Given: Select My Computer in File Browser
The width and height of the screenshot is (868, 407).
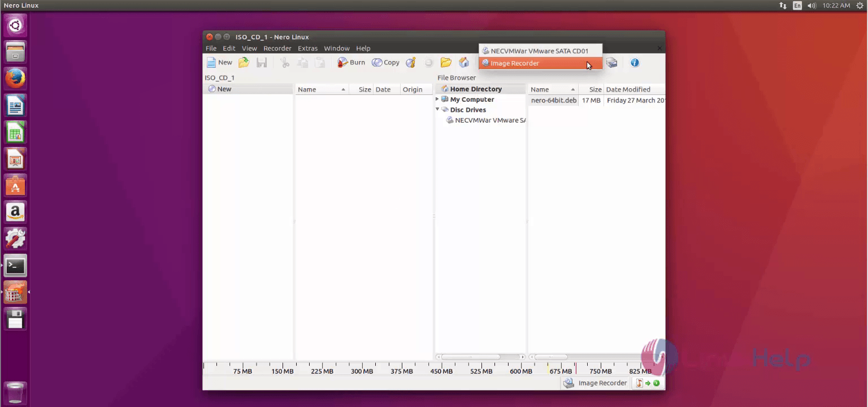Looking at the screenshot, I should click(472, 99).
